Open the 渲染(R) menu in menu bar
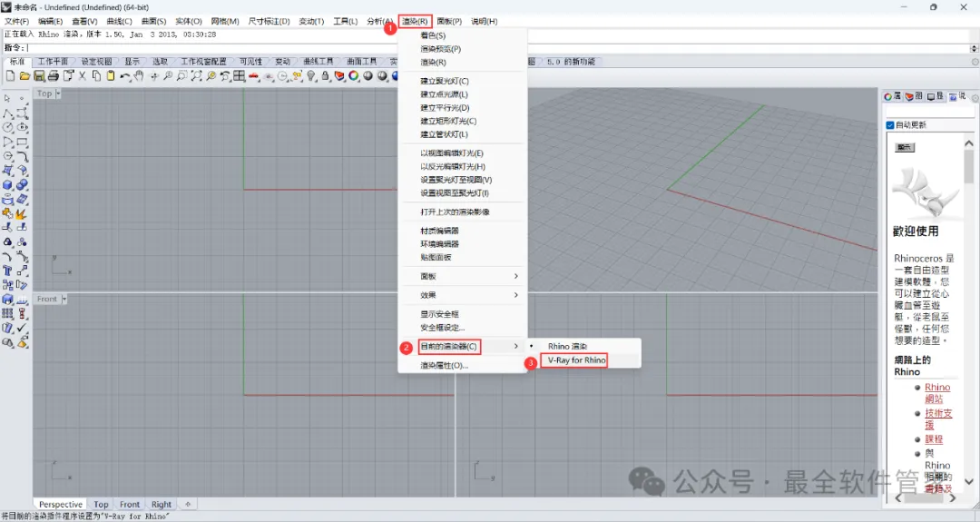This screenshot has height=522, width=980. (415, 21)
